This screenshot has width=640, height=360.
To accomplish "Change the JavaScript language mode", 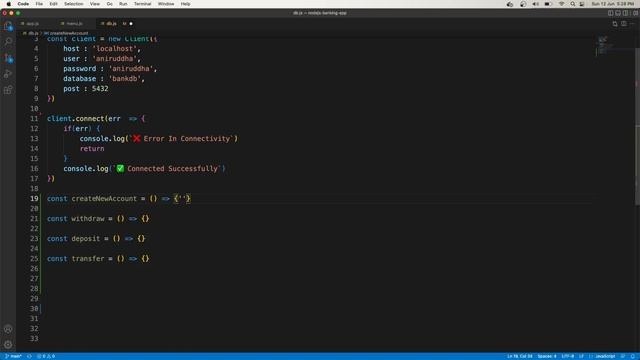I will point(605,356).
